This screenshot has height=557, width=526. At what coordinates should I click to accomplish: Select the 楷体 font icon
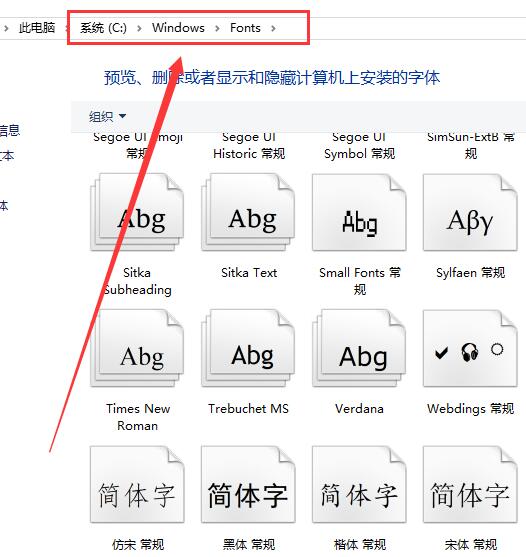pos(359,485)
